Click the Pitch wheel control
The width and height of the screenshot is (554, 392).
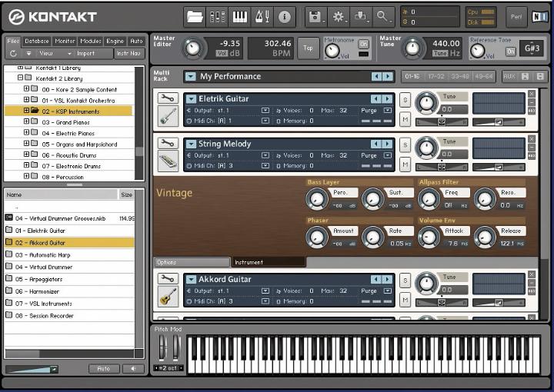pos(162,347)
